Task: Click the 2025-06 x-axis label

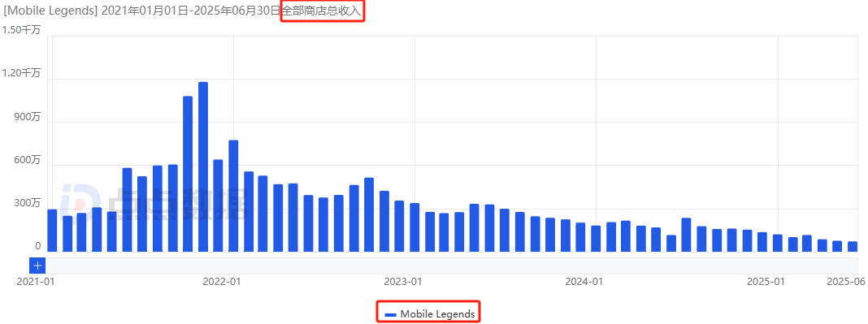Action: 845,282
